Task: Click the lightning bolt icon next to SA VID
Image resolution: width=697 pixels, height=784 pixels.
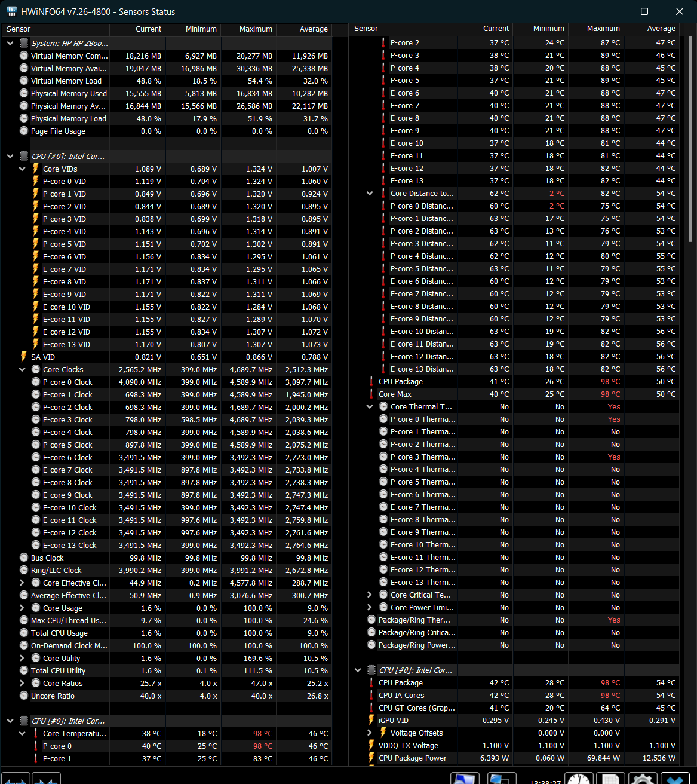Action: pyautogui.click(x=24, y=357)
